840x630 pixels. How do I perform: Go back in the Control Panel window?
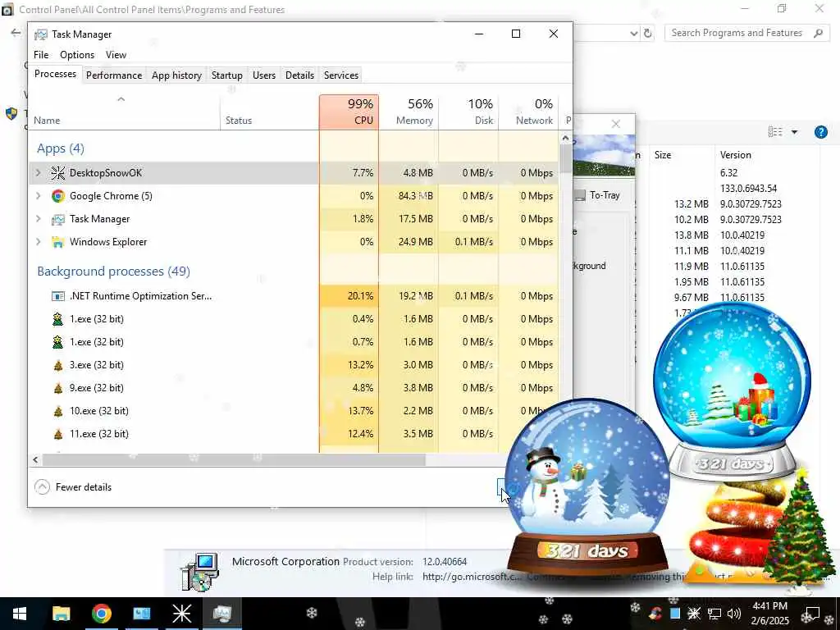[x=16, y=33]
